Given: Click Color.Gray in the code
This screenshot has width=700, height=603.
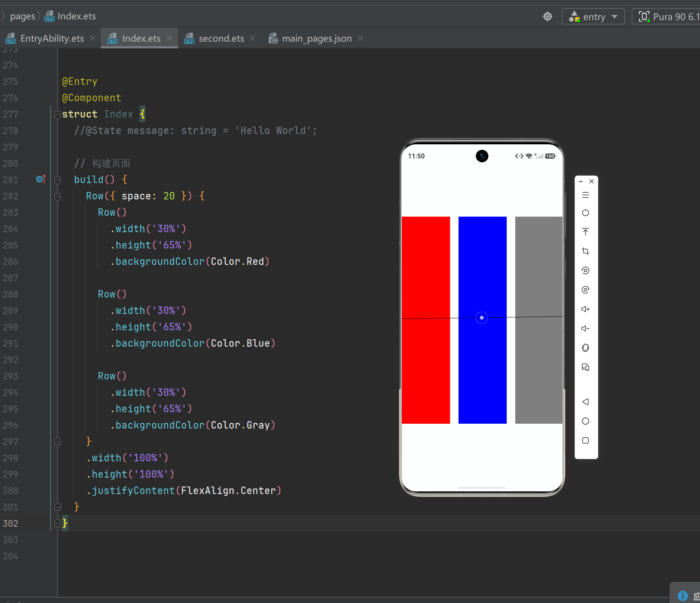Looking at the screenshot, I should (x=240, y=425).
